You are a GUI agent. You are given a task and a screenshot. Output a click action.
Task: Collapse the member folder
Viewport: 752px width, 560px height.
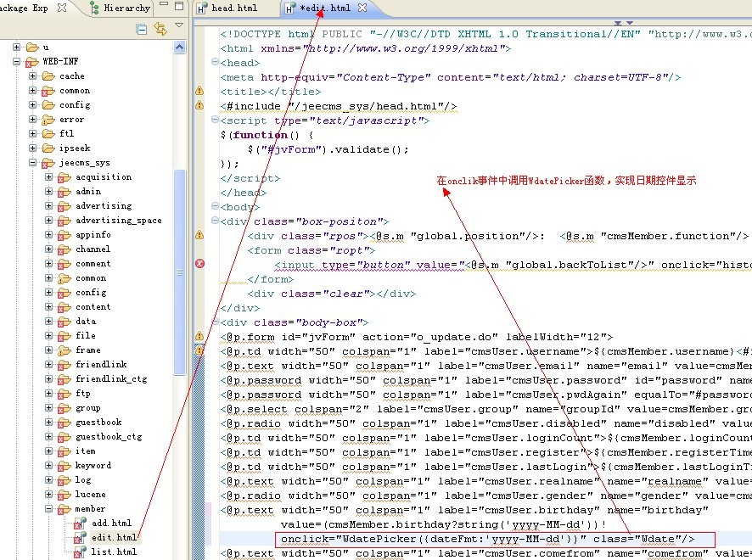pos(48,508)
